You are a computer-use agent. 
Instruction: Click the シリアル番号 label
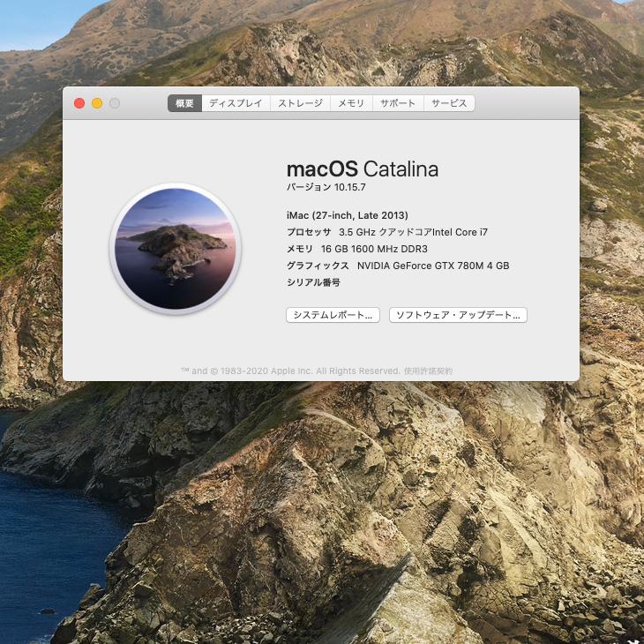coord(313,282)
